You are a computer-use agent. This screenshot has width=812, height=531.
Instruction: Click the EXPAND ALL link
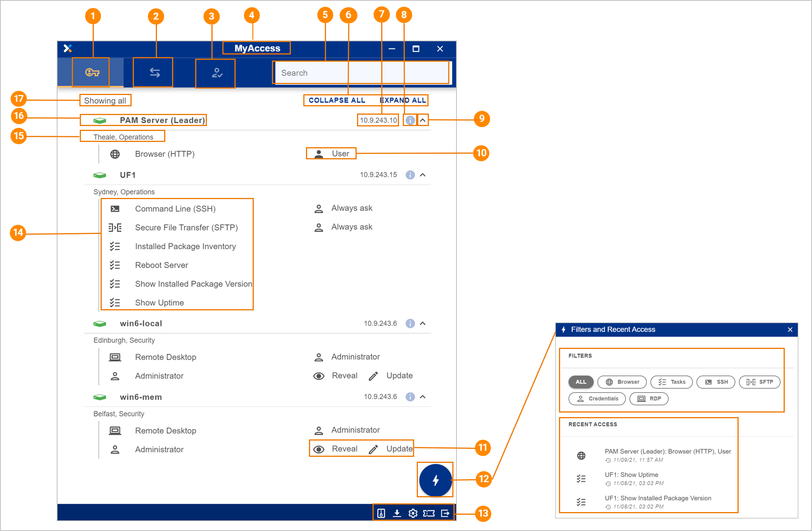click(402, 100)
